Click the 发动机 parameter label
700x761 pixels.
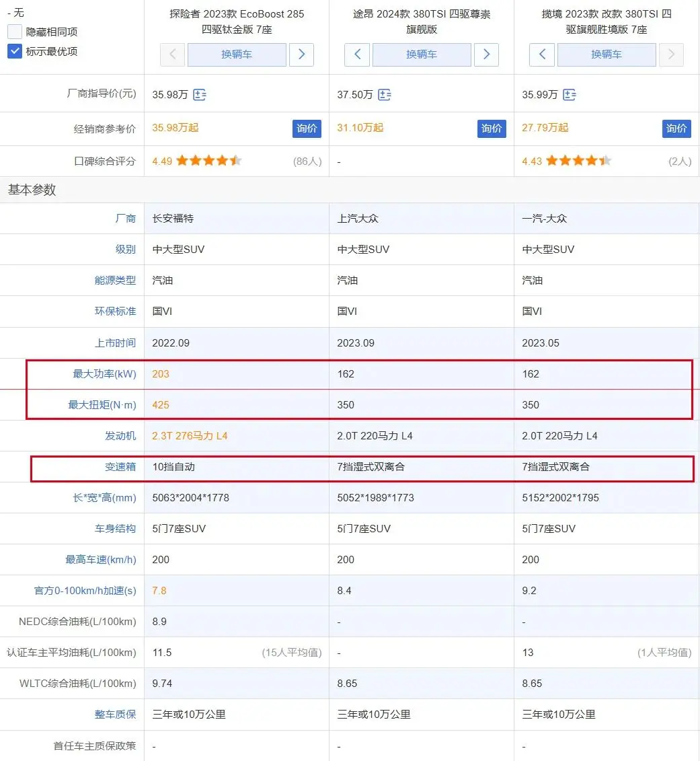pos(121,436)
